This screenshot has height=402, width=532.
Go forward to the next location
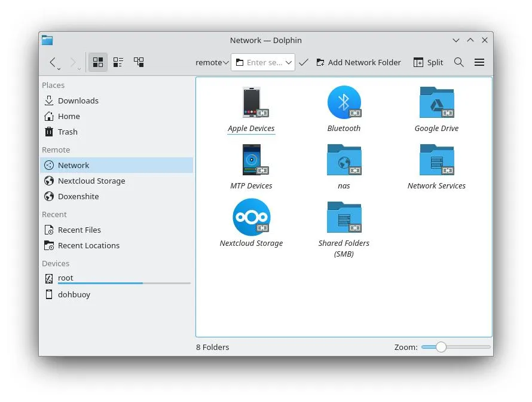[72, 62]
